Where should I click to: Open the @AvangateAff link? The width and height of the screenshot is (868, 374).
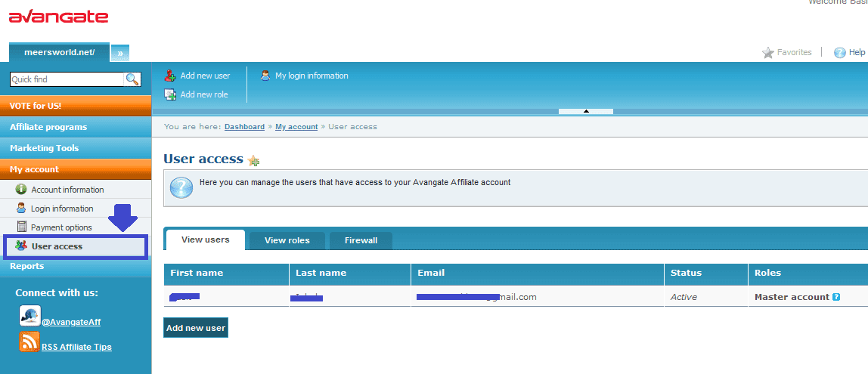click(x=71, y=322)
